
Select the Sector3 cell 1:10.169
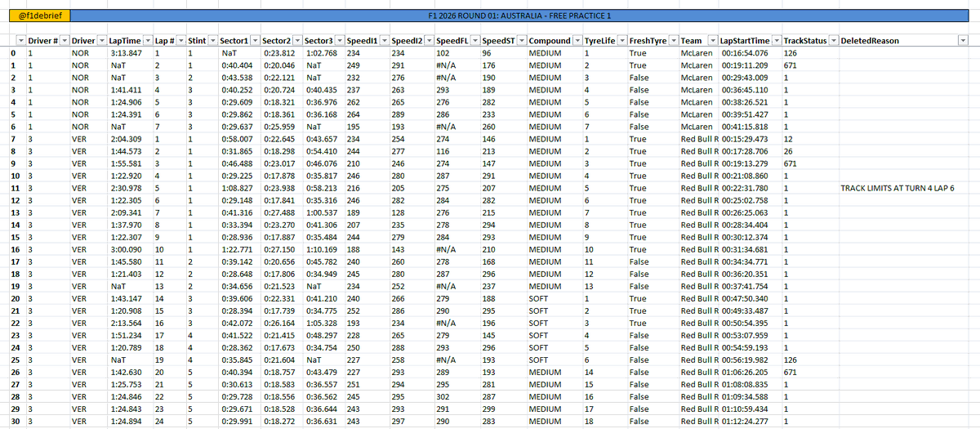coord(323,250)
